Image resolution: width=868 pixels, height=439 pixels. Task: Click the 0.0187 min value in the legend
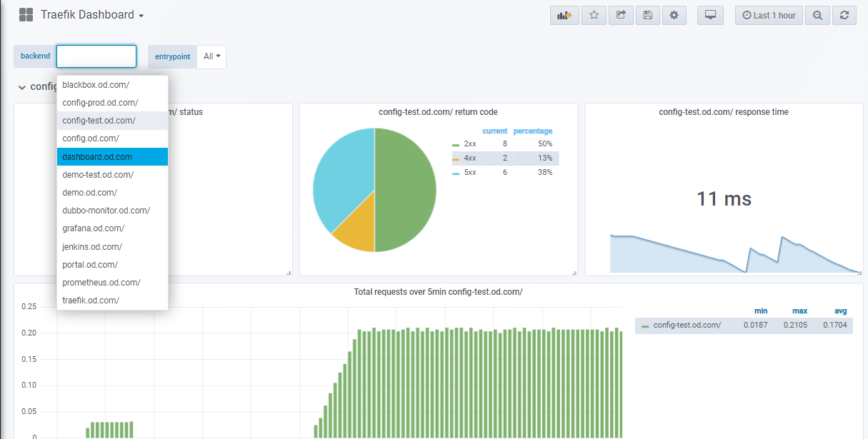(756, 326)
